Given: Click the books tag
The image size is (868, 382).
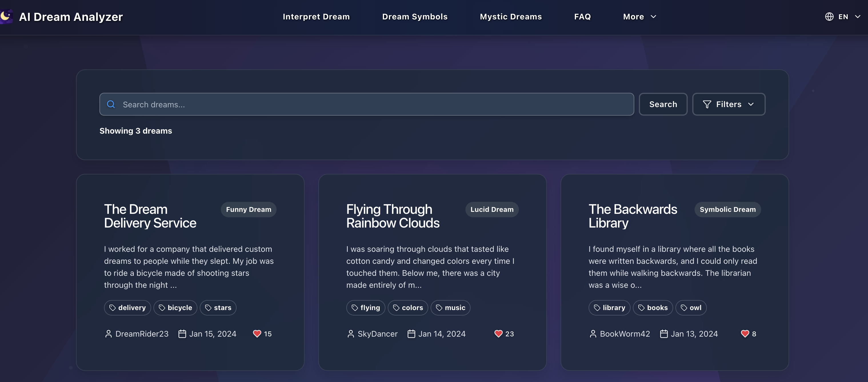Looking at the screenshot, I should (x=653, y=307).
